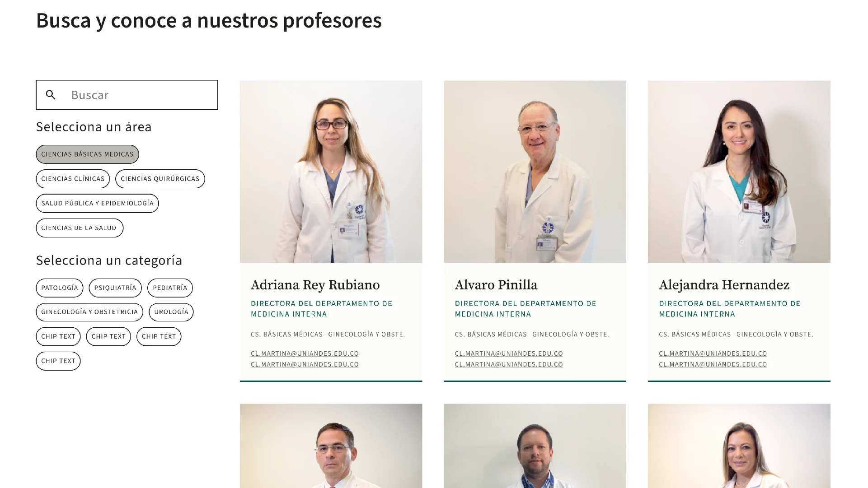Image resolution: width=868 pixels, height=488 pixels.
Task: Deselect the Ciencias Básicas Medicas chip
Action: [87, 154]
